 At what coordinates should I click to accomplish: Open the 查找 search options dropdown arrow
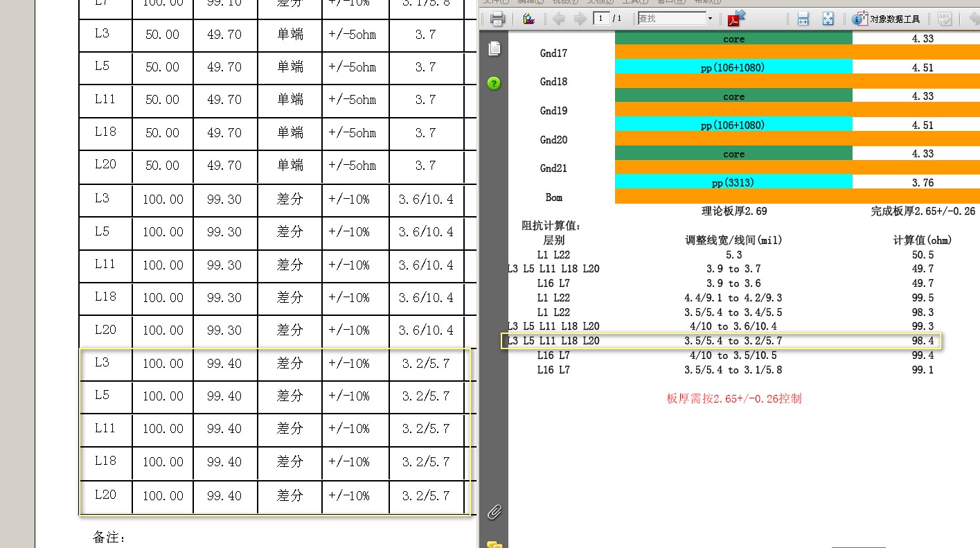coord(710,19)
